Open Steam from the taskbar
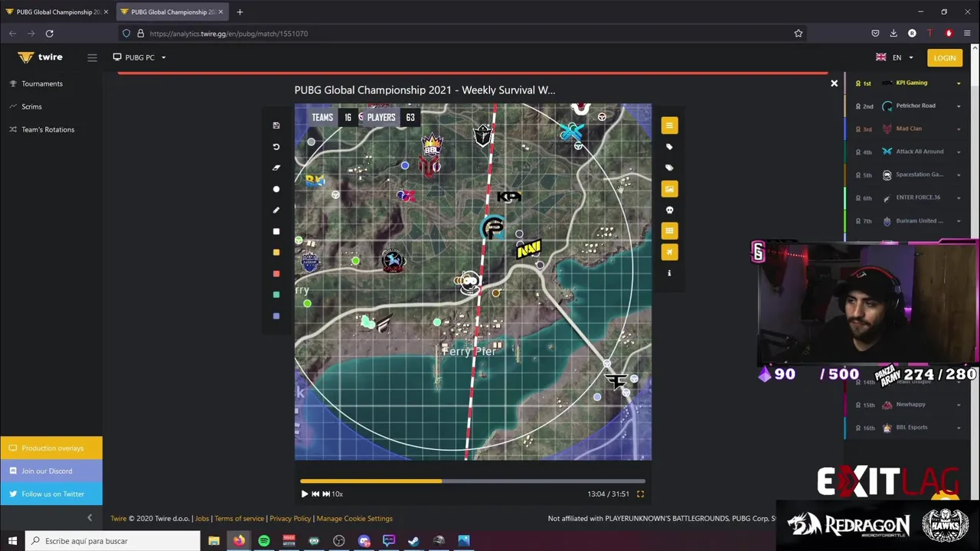The image size is (980, 551). click(413, 541)
